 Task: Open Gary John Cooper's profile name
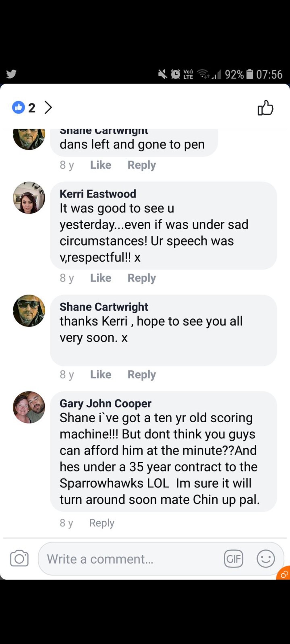point(106,404)
